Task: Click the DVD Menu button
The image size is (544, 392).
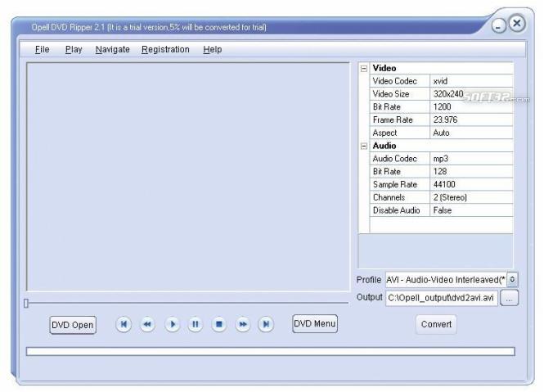Action: click(x=315, y=323)
